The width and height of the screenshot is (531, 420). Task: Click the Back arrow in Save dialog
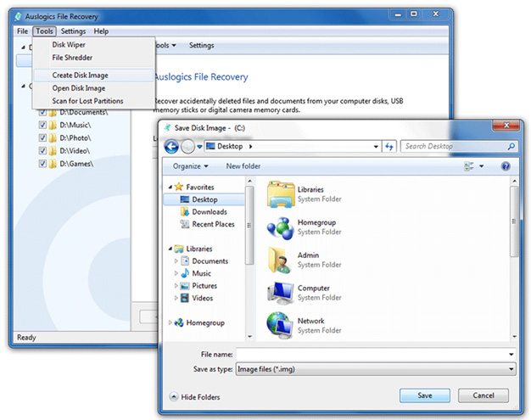pyautogui.click(x=172, y=147)
